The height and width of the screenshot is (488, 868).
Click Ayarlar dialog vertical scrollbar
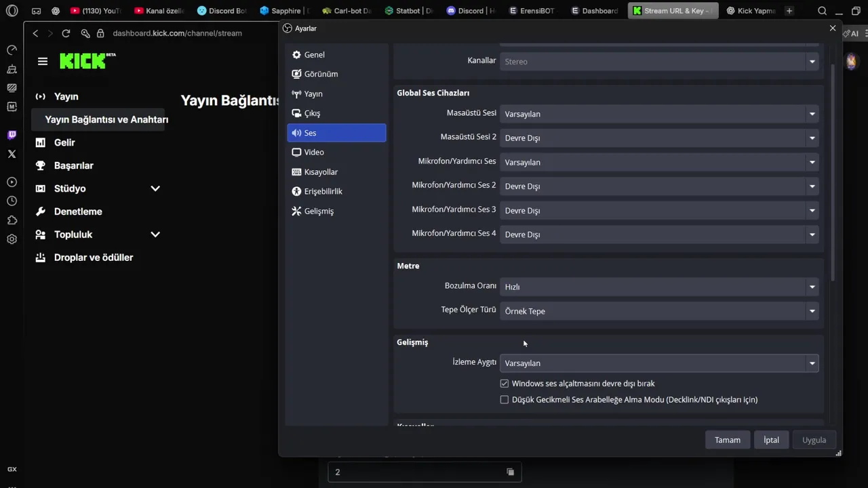[x=833, y=173]
